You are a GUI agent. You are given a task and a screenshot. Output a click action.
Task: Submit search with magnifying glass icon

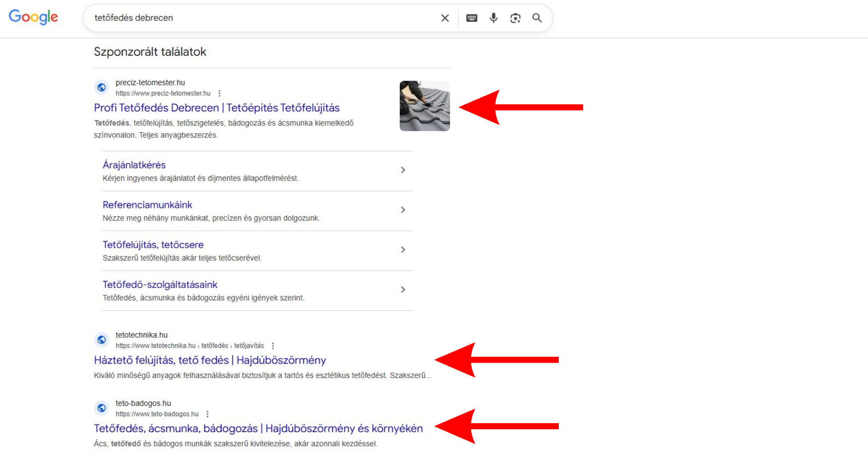pos(537,18)
